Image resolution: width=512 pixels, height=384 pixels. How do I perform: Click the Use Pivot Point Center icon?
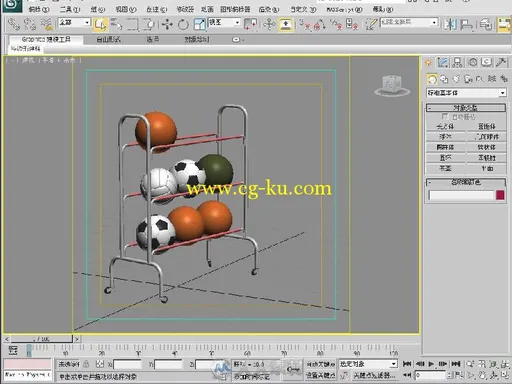(251, 25)
